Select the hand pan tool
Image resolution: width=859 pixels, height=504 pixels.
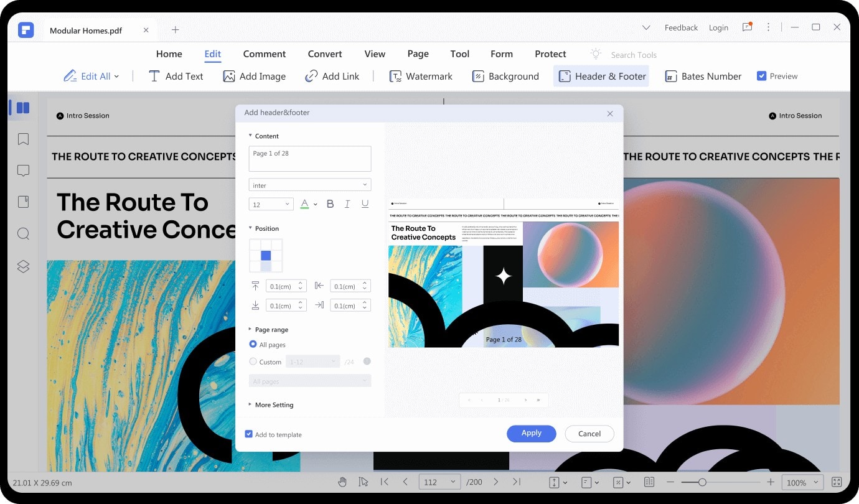(x=342, y=482)
